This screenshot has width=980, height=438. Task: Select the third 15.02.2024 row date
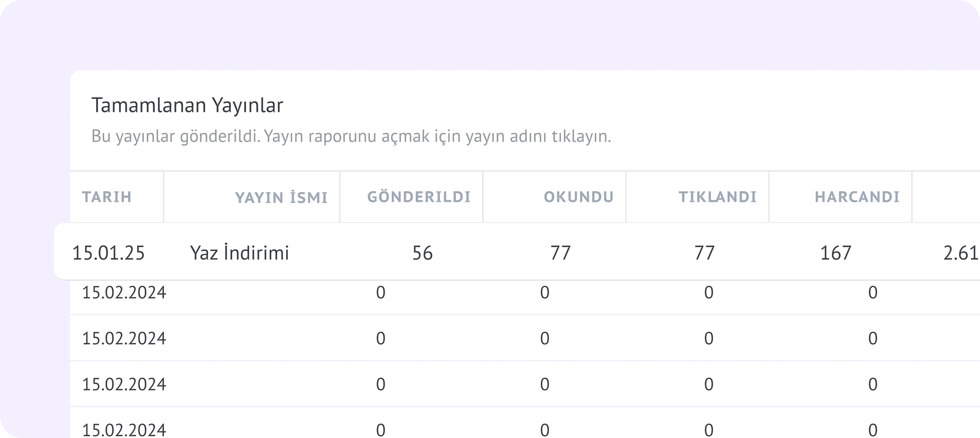[x=124, y=384]
